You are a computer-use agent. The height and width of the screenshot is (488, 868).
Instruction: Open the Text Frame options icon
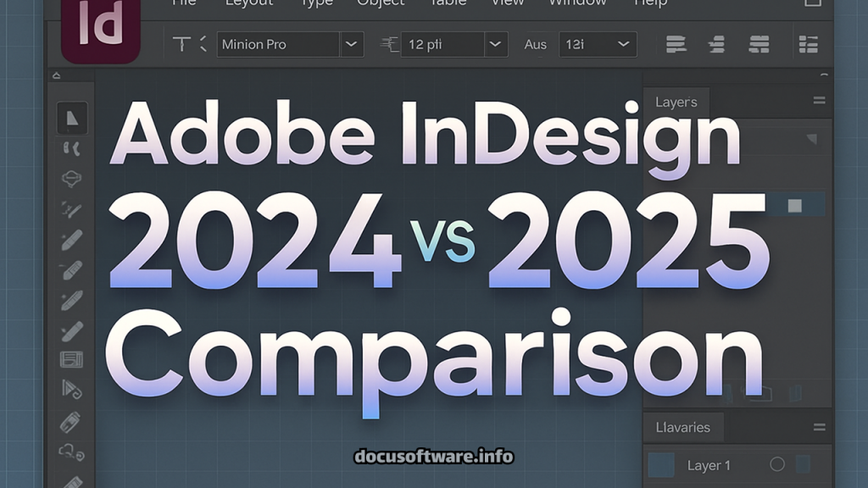point(72,359)
